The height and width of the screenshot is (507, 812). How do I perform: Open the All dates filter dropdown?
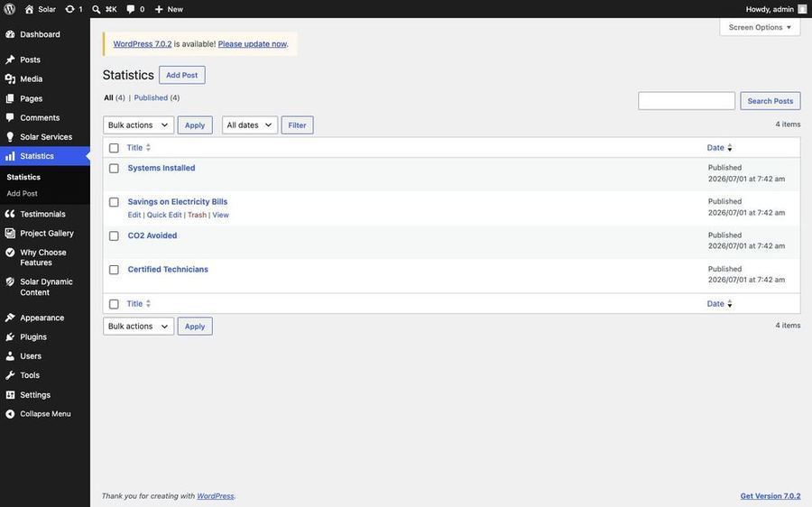(x=250, y=124)
